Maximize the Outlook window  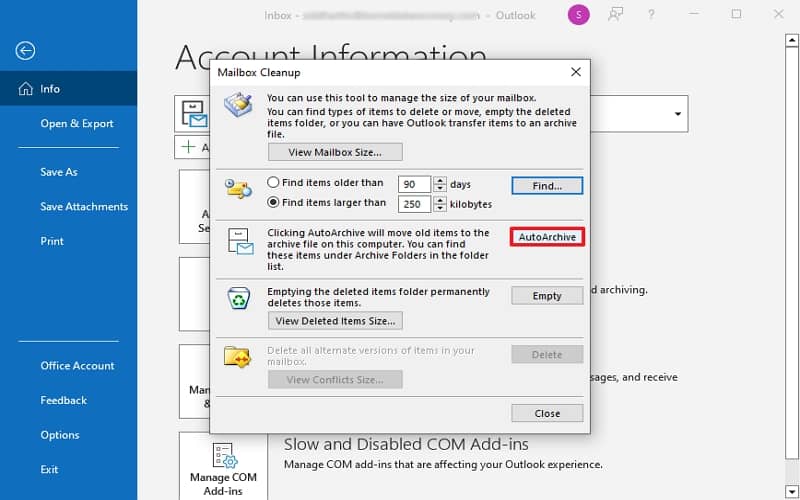pyautogui.click(x=736, y=14)
